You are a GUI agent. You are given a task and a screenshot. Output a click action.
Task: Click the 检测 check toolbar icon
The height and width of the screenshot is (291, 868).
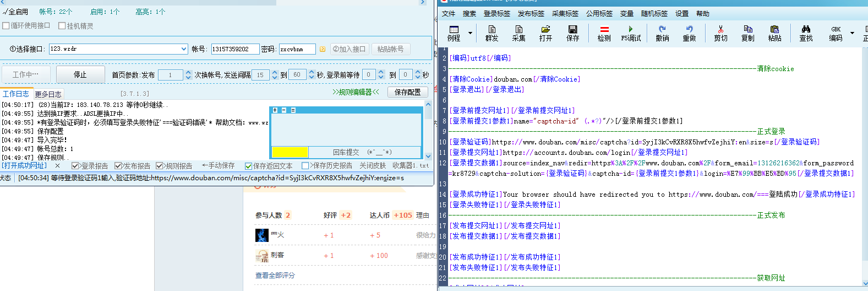tap(604, 33)
